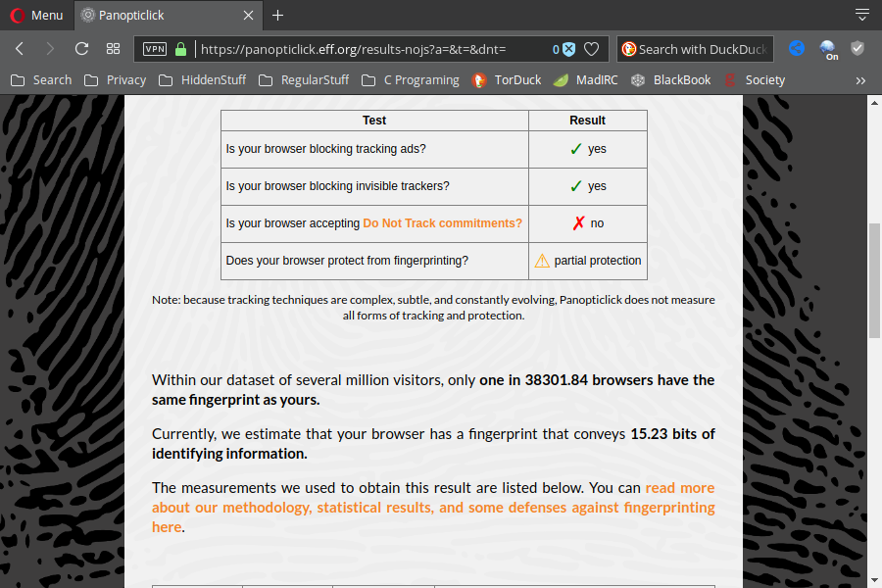Image resolution: width=882 pixels, height=588 pixels.
Task: Click the warning triangle for partial protection
Action: (x=542, y=261)
